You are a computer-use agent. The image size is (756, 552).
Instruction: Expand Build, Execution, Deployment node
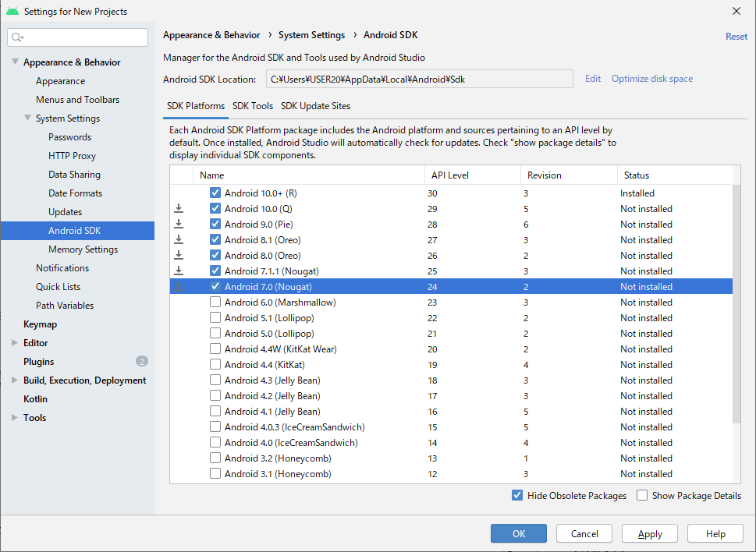(15, 380)
